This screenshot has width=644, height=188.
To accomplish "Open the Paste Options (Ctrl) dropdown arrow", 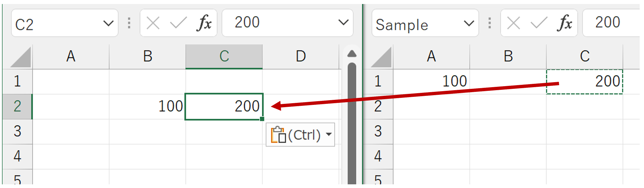I will pyautogui.click(x=329, y=134).
